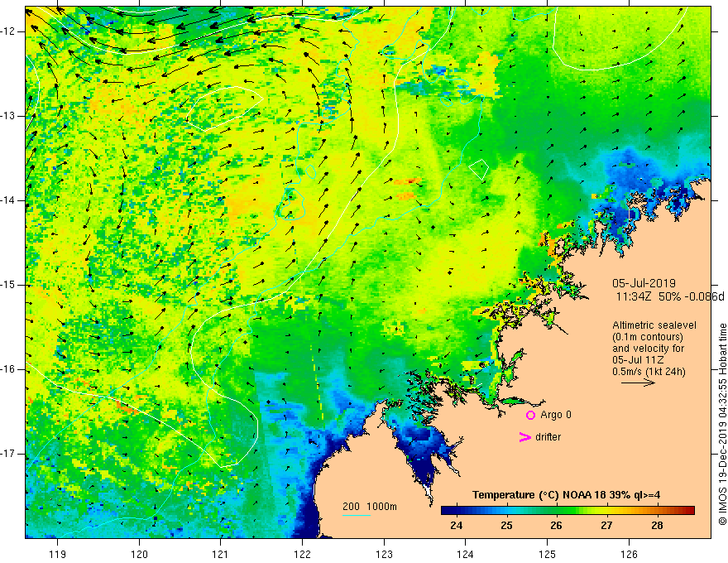Click the longitude axis label 125

(x=548, y=554)
